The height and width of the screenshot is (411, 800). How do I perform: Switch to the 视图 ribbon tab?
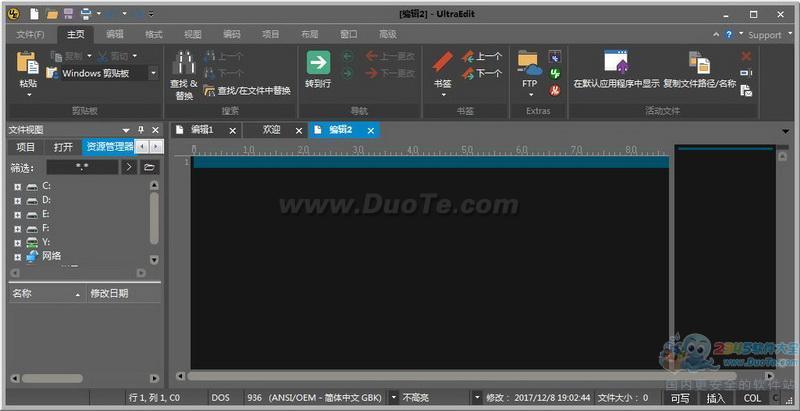tap(193, 35)
